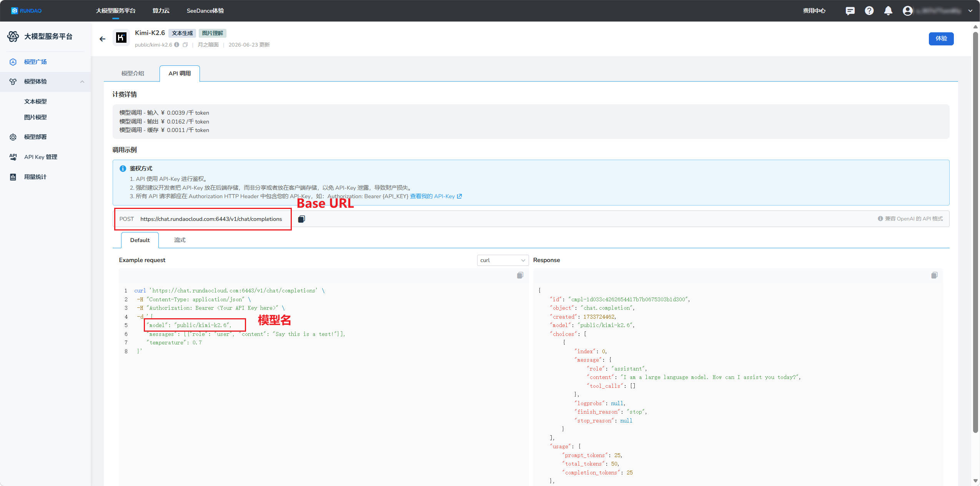Open 费用中心 in the header
This screenshot has width=980, height=486.
(814, 11)
